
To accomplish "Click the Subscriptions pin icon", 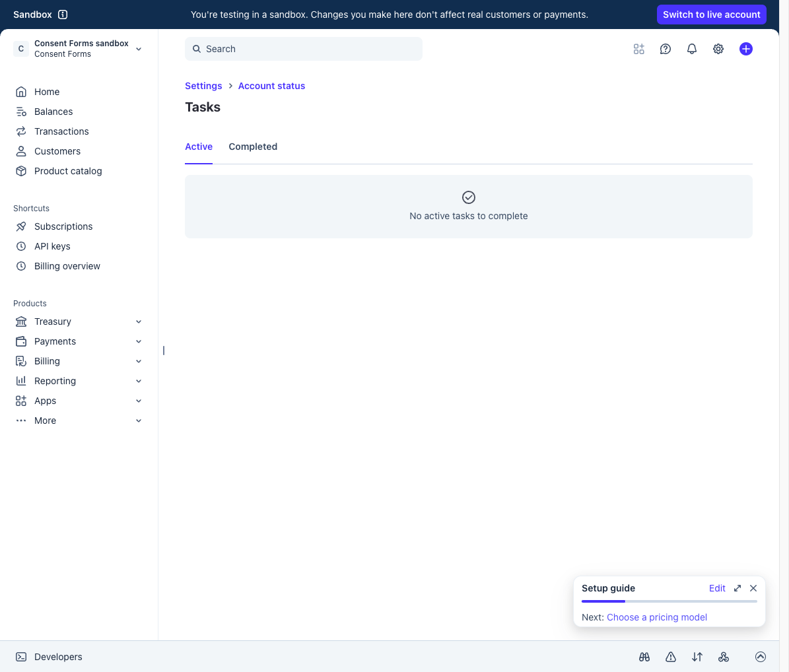I will pos(21,226).
